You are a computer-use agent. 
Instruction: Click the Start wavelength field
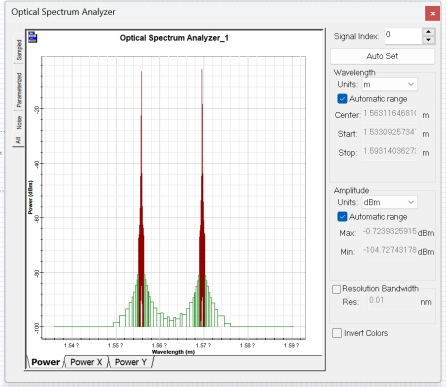click(389, 133)
